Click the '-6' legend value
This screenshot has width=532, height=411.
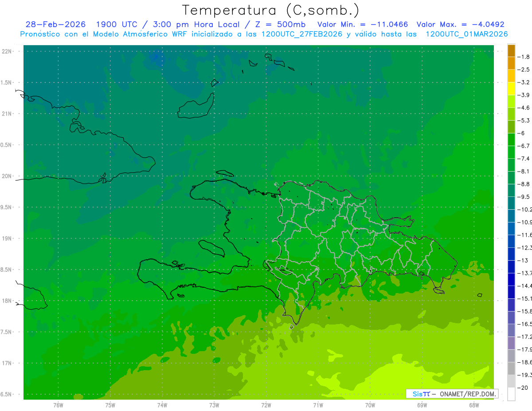(522, 133)
